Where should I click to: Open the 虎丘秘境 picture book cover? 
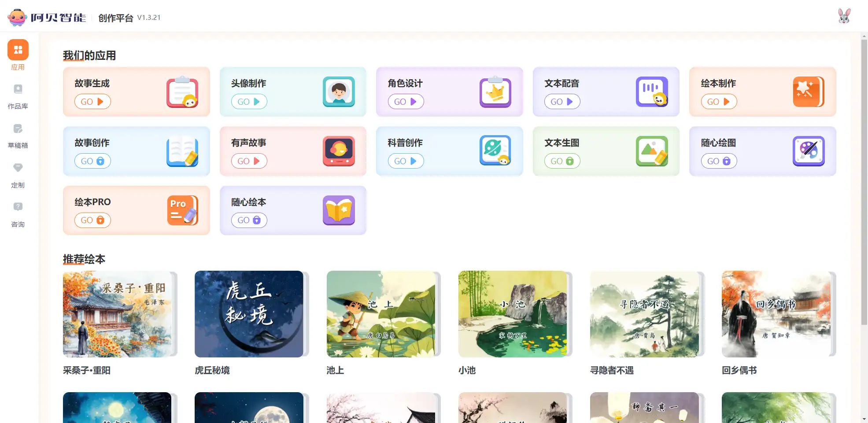(x=249, y=314)
